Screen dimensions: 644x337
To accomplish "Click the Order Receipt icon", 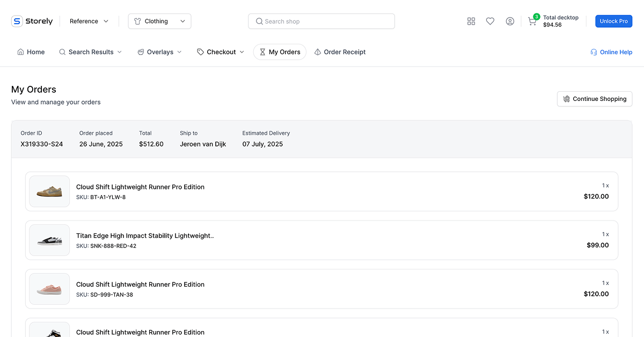I will click(x=318, y=52).
